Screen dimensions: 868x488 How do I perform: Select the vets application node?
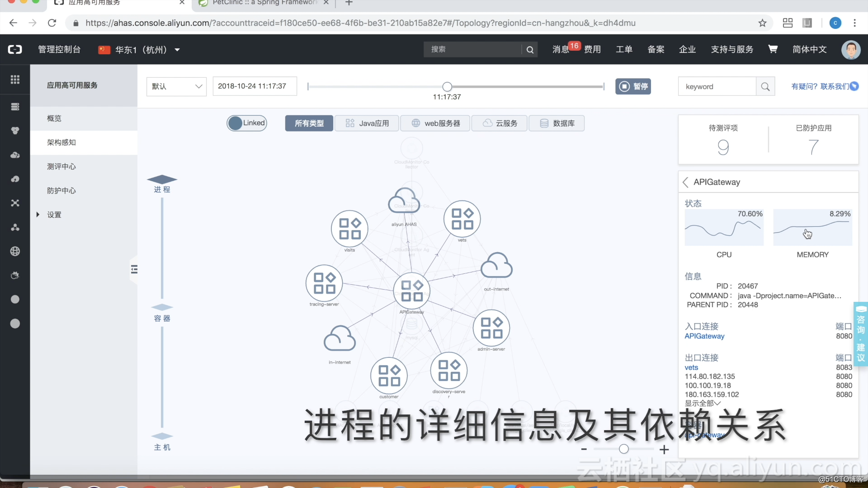(x=462, y=218)
